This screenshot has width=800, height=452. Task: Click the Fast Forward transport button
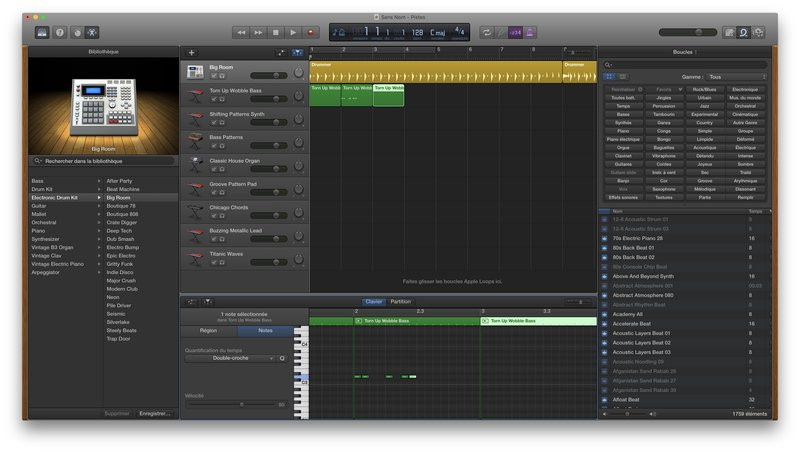coord(258,33)
